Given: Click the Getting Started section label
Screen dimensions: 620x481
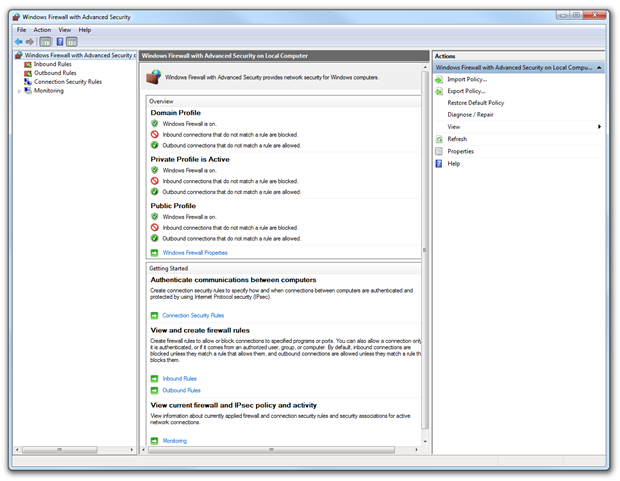Looking at the screenshot, I should click(x=168, y=269).
